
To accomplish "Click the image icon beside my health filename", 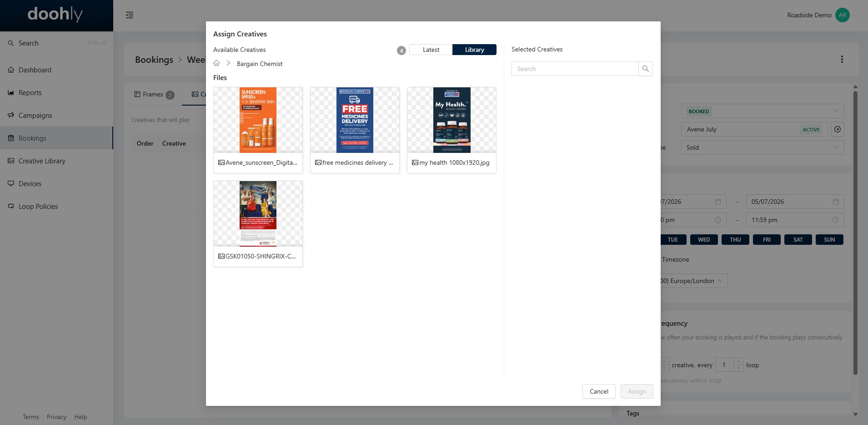I will click(415, 162).
